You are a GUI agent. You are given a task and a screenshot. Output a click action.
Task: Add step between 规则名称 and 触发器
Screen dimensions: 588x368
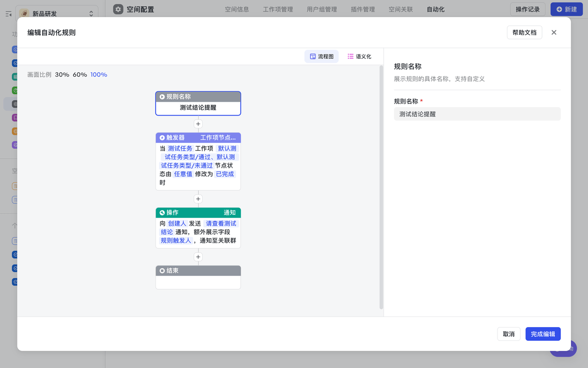[198, 124]
